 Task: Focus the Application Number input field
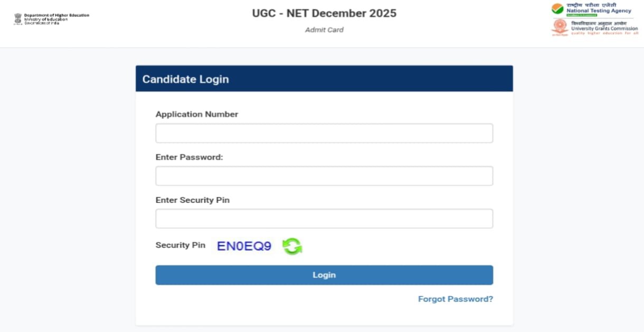324,133
